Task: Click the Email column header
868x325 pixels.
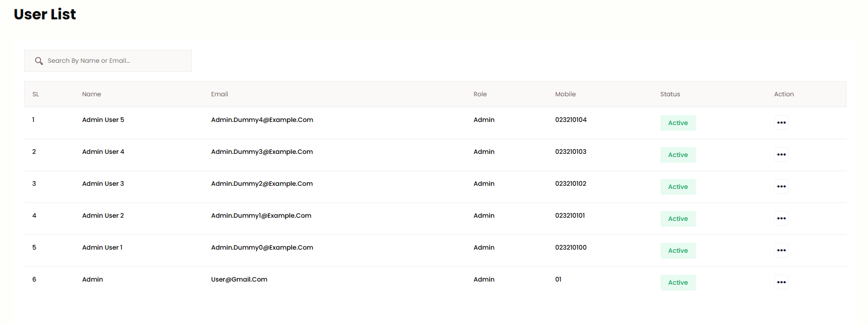Action: [x=219, y=94]
